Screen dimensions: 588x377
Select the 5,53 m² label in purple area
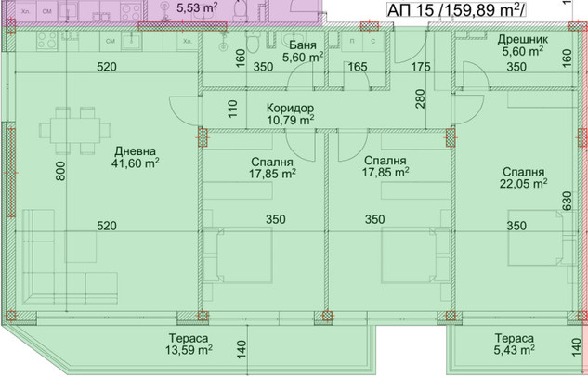click(x=196, y=8)
